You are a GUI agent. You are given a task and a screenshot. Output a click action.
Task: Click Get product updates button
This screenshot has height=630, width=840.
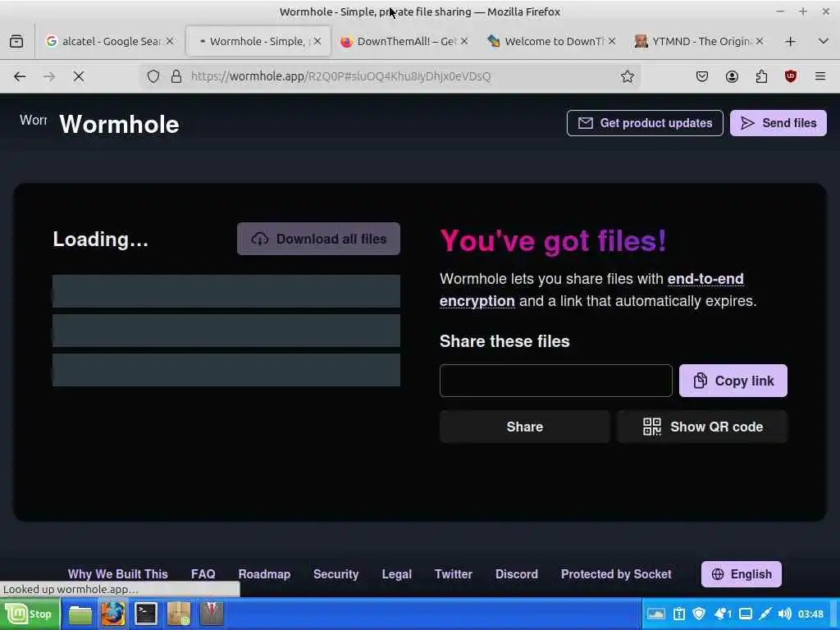[645, 123]
